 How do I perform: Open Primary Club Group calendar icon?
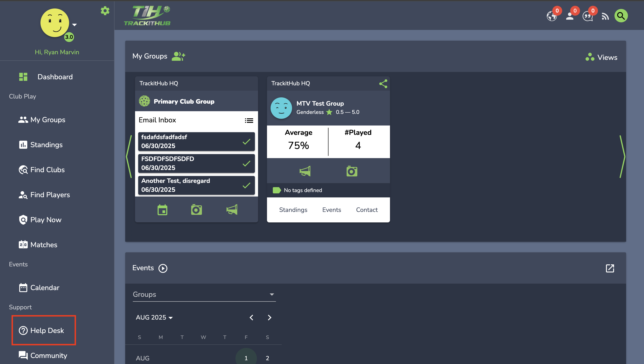pos(162,209)
